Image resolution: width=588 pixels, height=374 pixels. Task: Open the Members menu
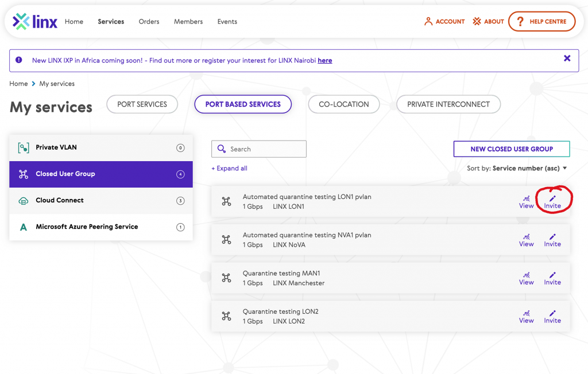[188, 21]
